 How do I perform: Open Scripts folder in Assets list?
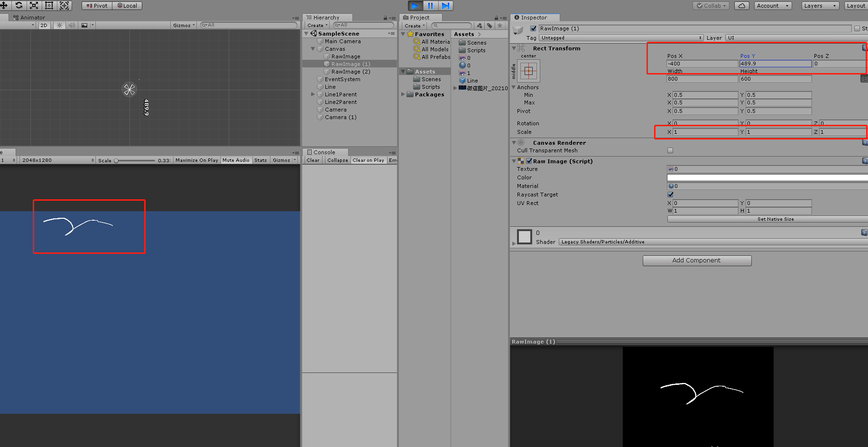pos(476,50)
